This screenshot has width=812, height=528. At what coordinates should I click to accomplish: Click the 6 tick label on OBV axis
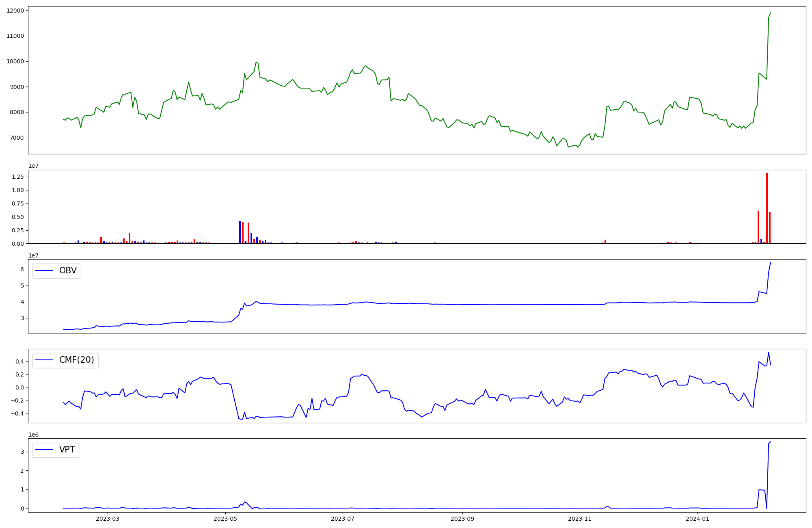[x=22, y=269]
